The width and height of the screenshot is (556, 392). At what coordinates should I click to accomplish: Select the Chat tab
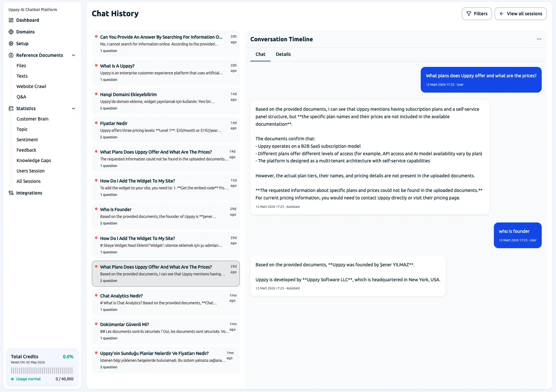[260, 54]
